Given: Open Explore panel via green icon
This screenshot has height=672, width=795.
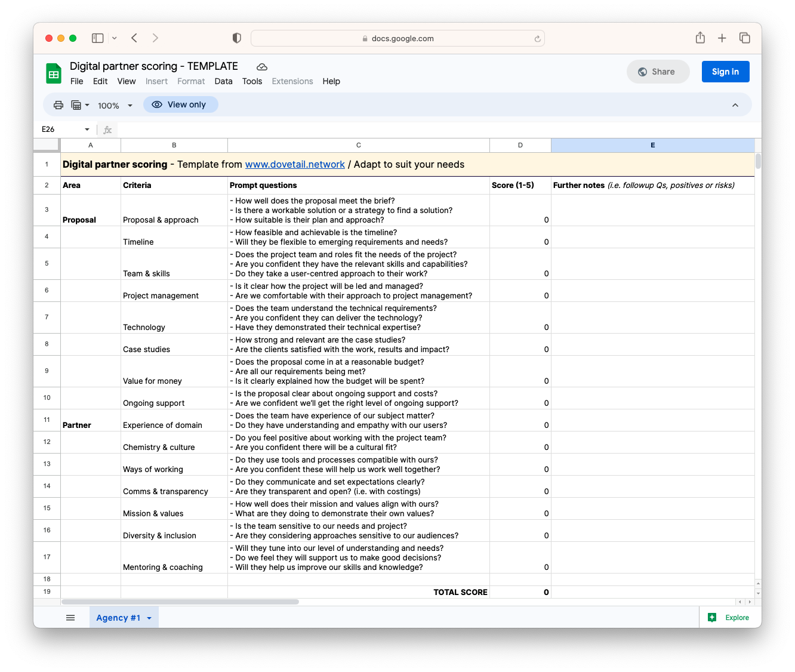Looking at the screenshot, I should (x=712, y=617).
